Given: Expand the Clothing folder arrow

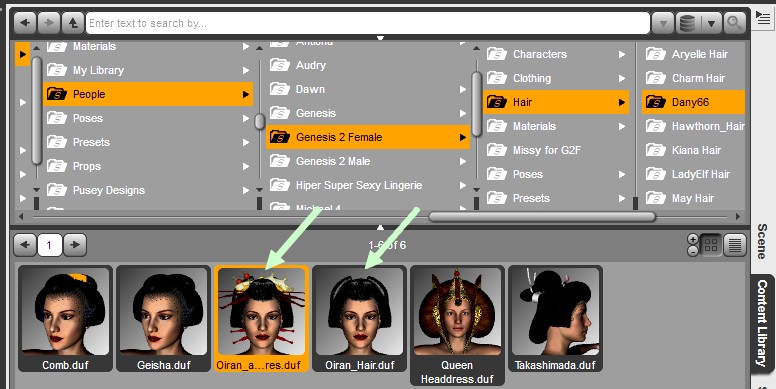Looking at the screenshot, I should [622, 78].
